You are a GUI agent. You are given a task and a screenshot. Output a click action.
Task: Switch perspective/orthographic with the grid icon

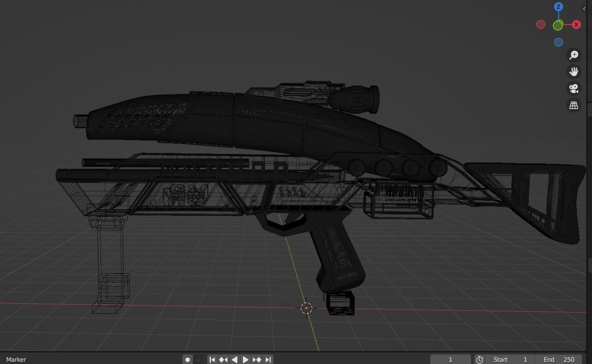click(x=574, y=105)
